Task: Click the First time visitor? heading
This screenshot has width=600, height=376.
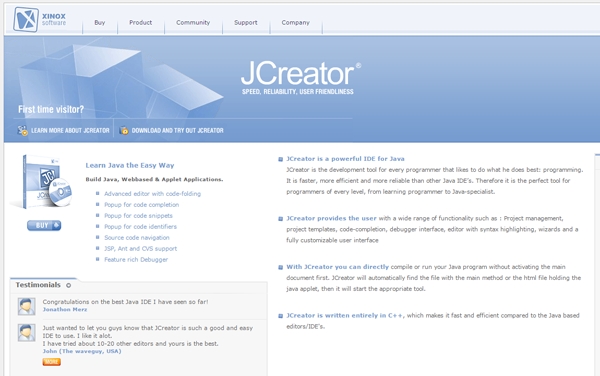Action: click(51, 109)
